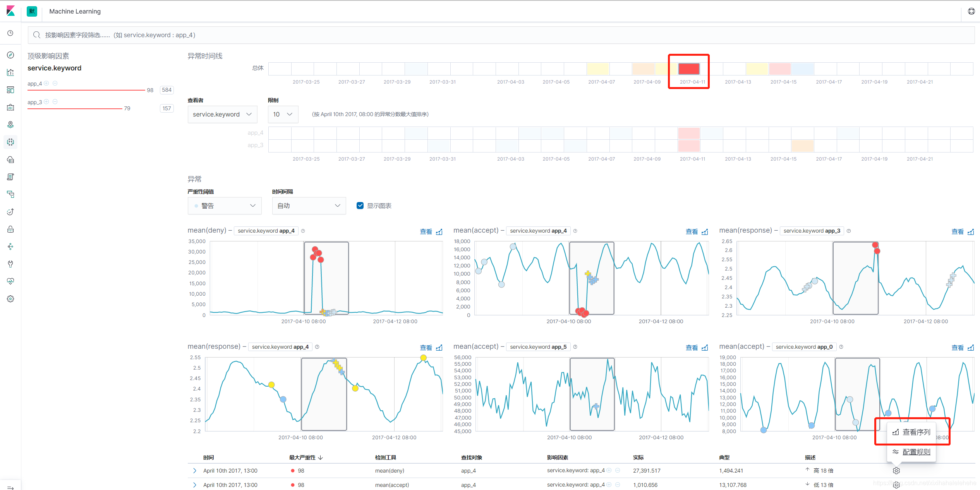This screenshot has height=490, width=980.
Task: Expand the mean(deny) anomaly row
Action: (x=194, y=471)
